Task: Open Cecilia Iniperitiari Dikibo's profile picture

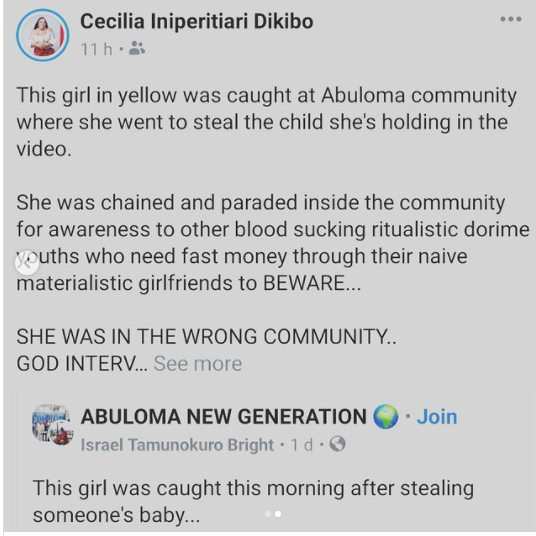Action: coord(43,35)
